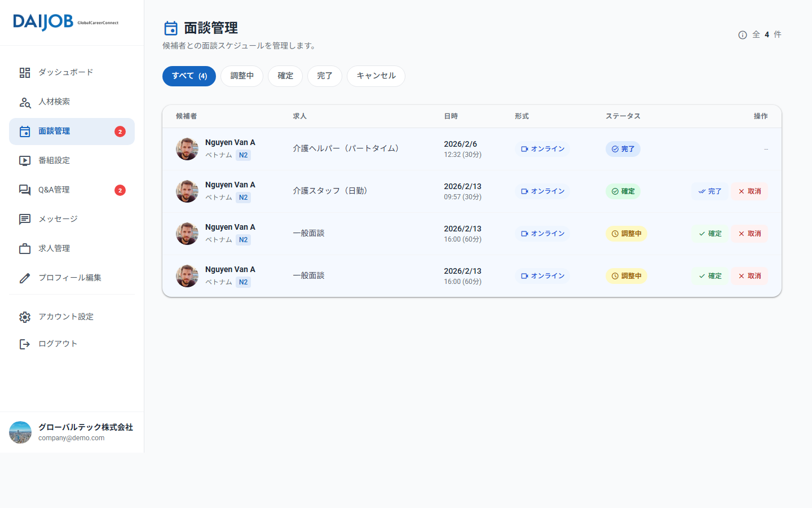The image size is (812, 508).
Task: Select the 確定 filter chip
Action: [x=285, y=76]
